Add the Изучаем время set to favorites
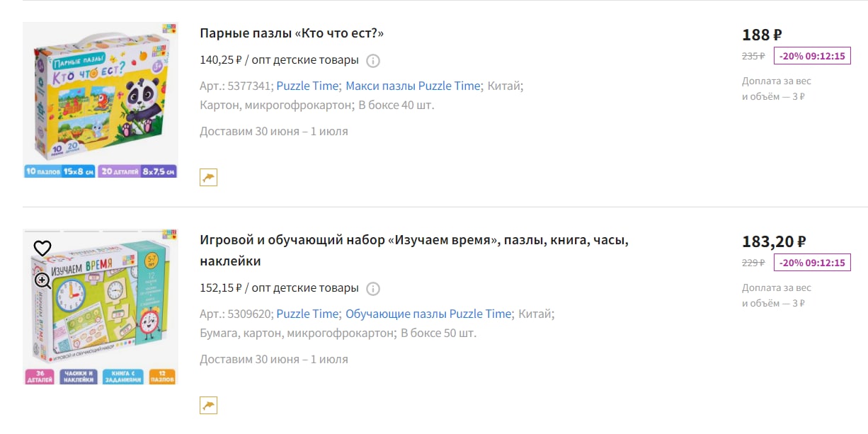Screen dimensions: 868x434 point(42,248)
